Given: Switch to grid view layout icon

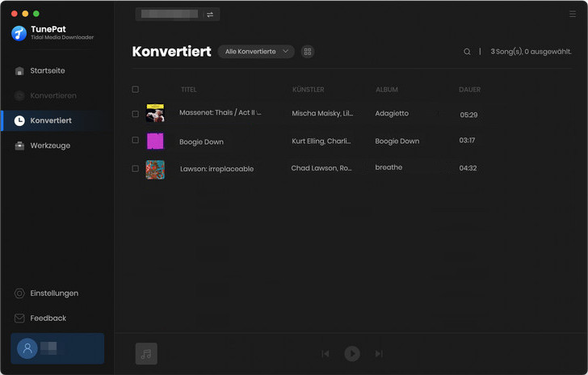Looking at the screenshot, I should pos(308,52).
